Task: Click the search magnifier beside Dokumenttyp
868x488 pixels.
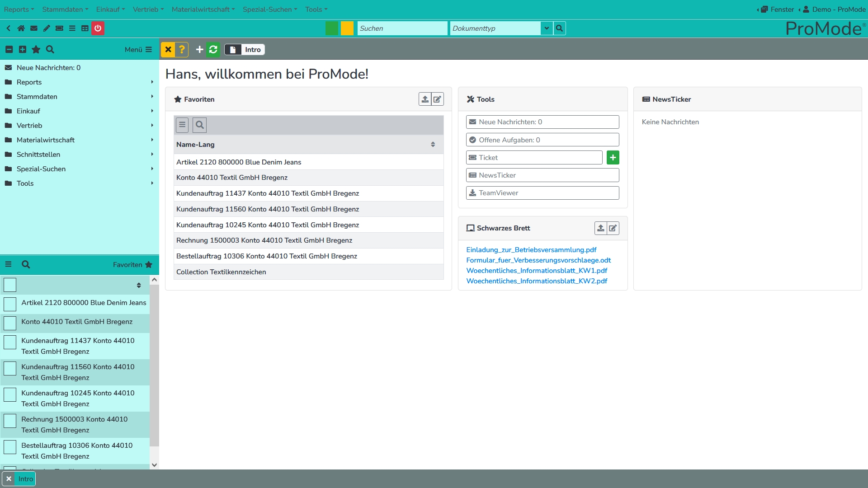Action: click(x=559, y=28)
